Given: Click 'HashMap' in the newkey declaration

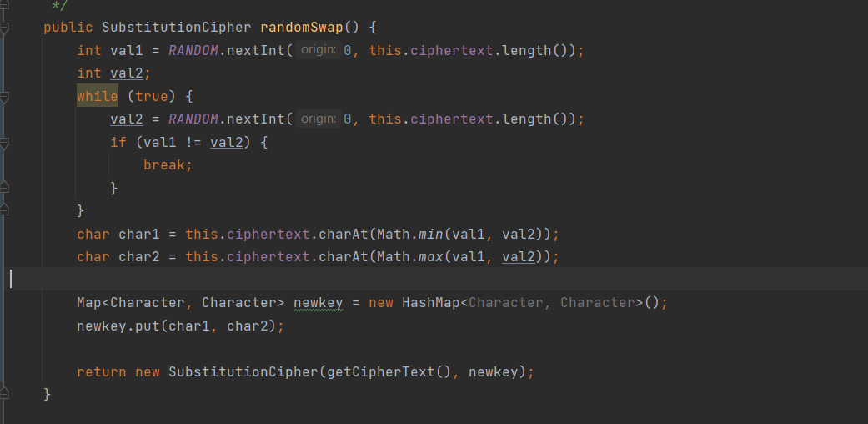Looking at the screenshot, I should pyautogui.click(x=430, y=302).
